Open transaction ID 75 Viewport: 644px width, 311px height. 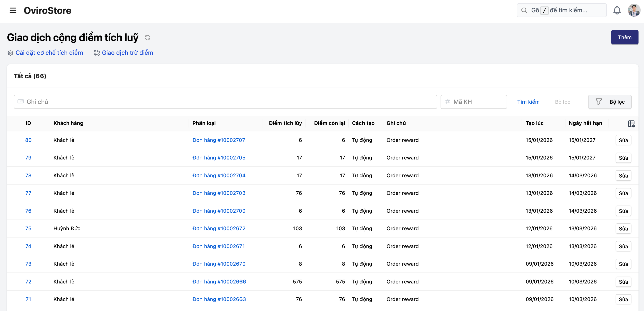28,228
